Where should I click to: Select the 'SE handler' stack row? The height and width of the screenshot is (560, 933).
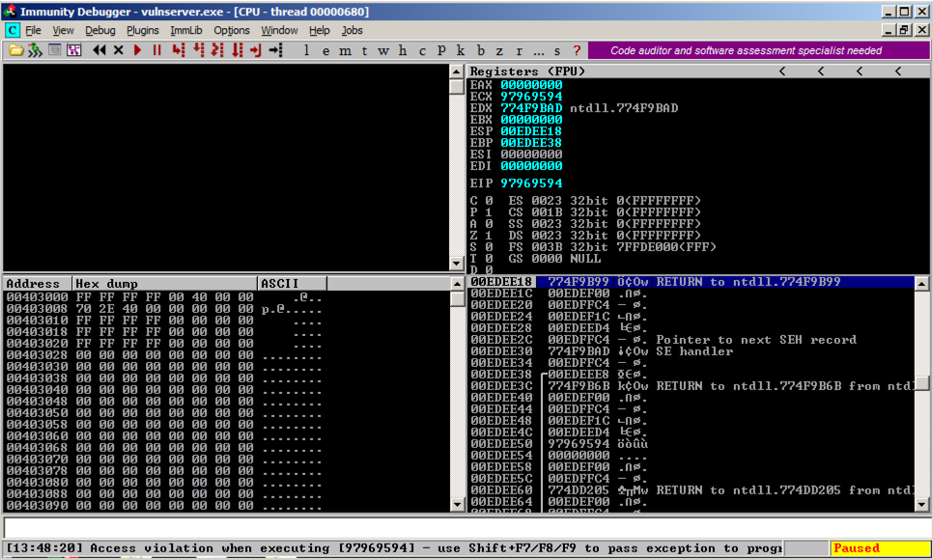click(x=691, y=351)
